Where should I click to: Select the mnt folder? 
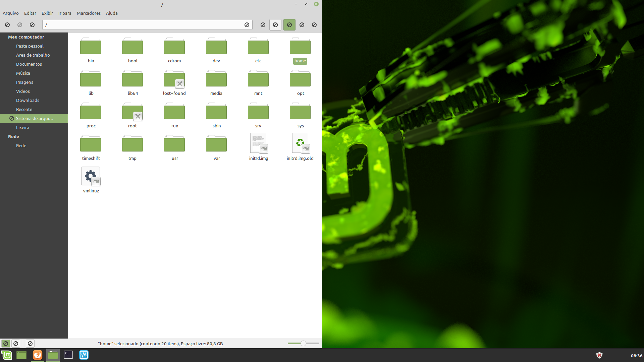[x=258, y=83]
